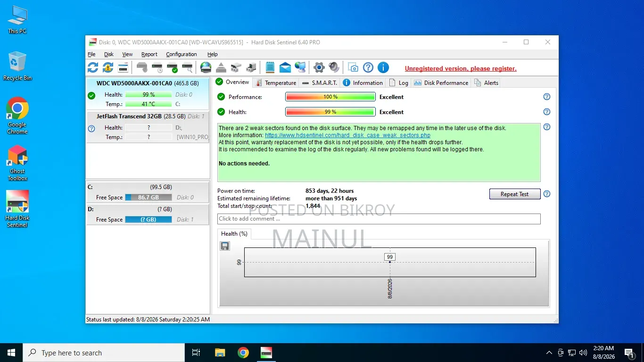The width and height of the screenshot is (644, 362).
Task: Select the JetFlash Transcend 32GB disk entry
Action: click(x=148, y=127)
